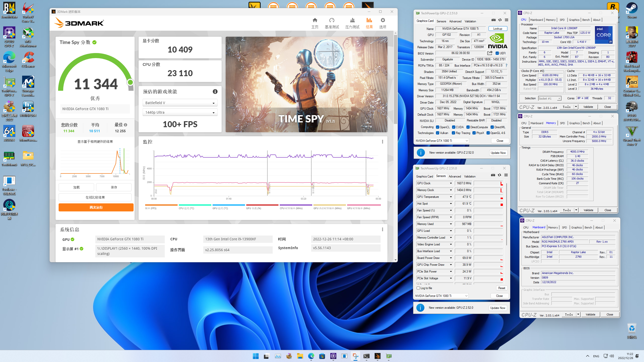Image resolution: width=644 pixels, height=362 pixels.
Task: Open MSI Afterburner desktop shortcut
Action: point(28,37)
